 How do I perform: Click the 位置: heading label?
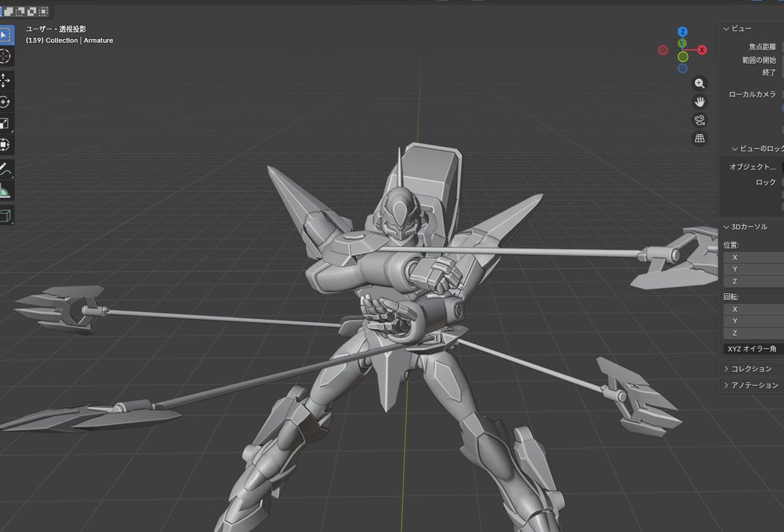click(731, 245)
